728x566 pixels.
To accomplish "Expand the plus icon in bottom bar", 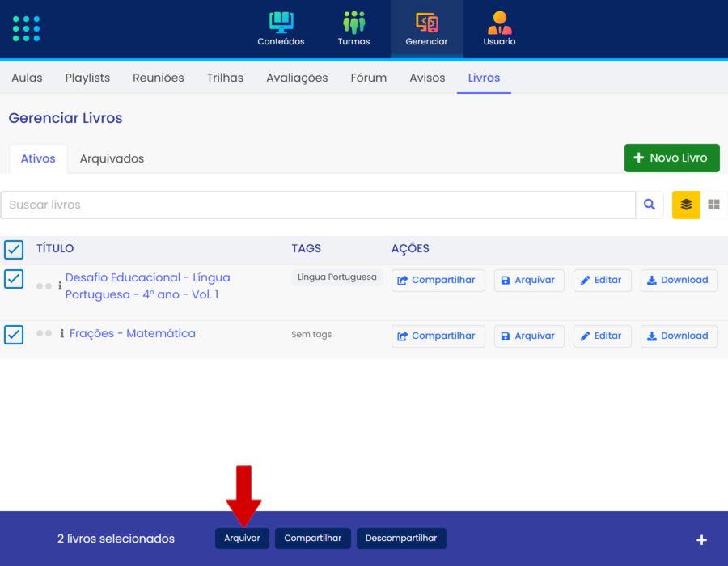I will click(701, 539).
